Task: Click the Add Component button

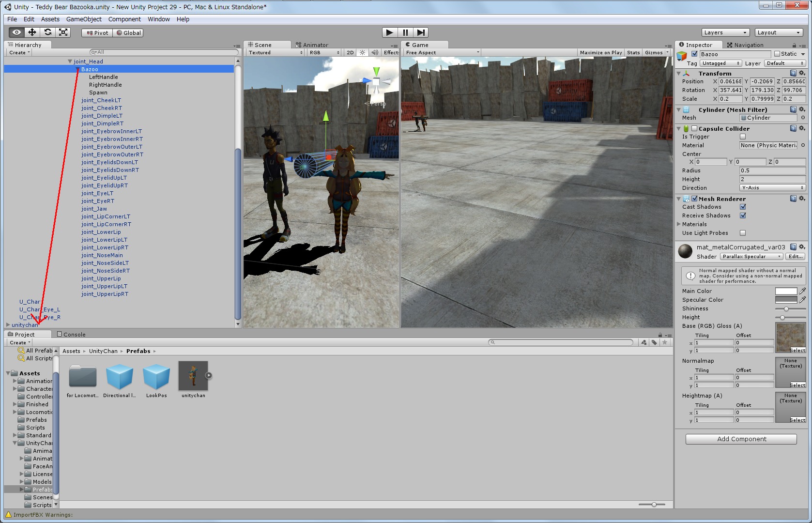Action: coord(741,439)
